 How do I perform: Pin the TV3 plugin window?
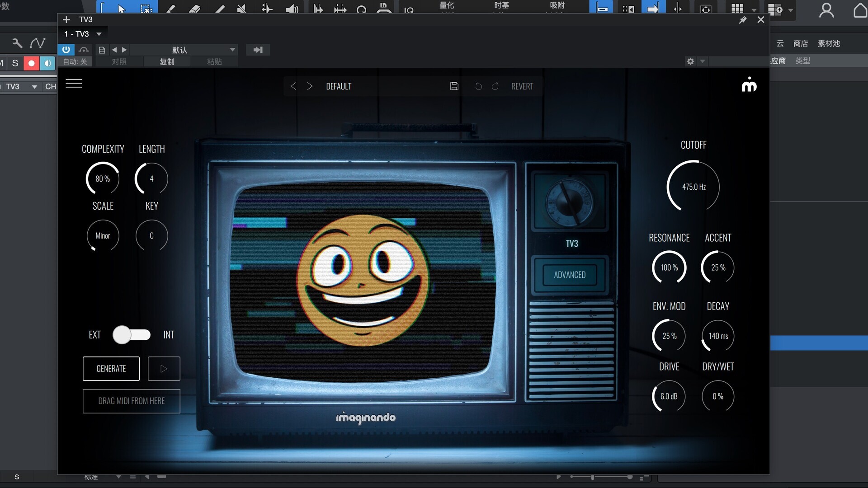click(743, 20)
